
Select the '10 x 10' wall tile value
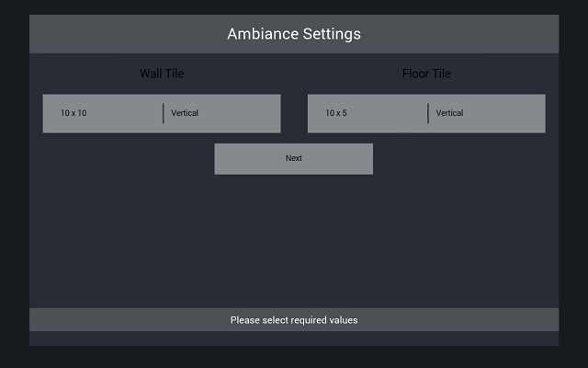tap(73, 113)
